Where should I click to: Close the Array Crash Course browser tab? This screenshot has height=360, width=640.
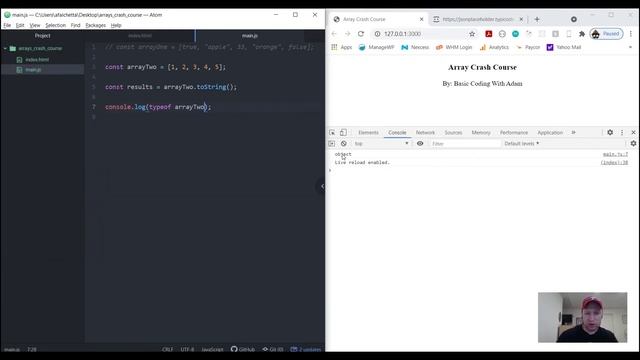pyautogui.click(x=422, y=19)
